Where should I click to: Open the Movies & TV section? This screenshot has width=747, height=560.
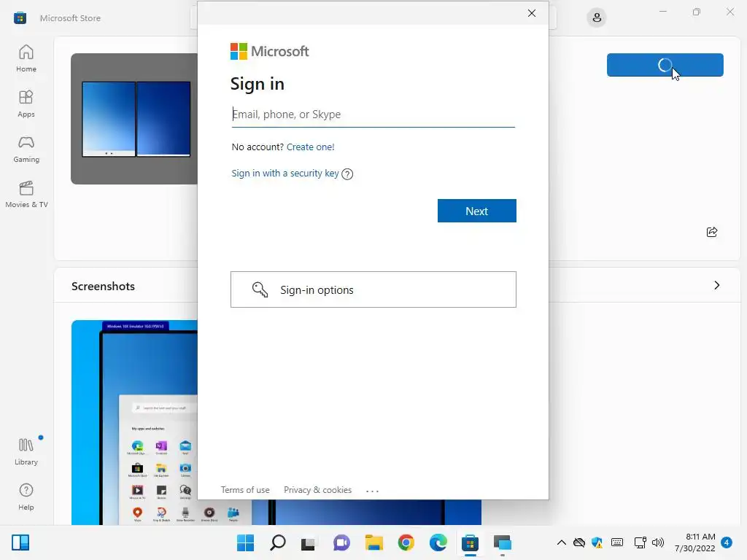pos(26,194)
